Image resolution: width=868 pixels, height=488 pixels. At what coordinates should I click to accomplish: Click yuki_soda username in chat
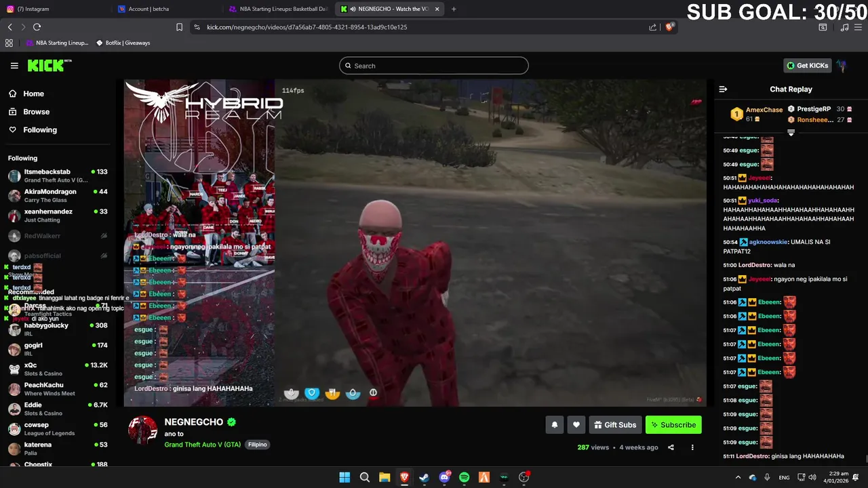pyautogui.click(x=763, y=201)
